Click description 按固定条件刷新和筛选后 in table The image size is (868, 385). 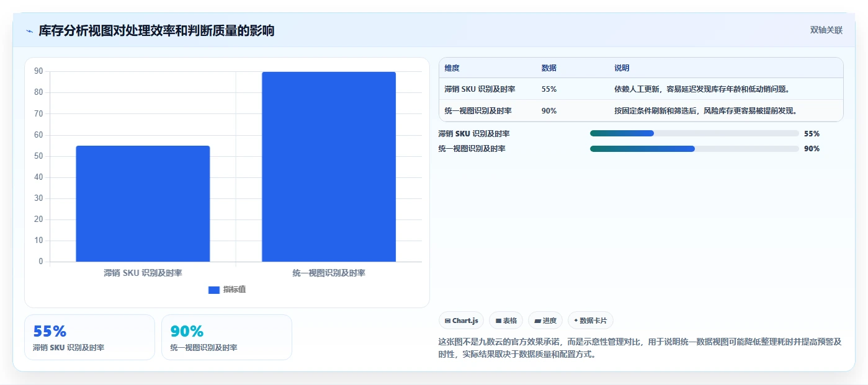tap(705, 111)
